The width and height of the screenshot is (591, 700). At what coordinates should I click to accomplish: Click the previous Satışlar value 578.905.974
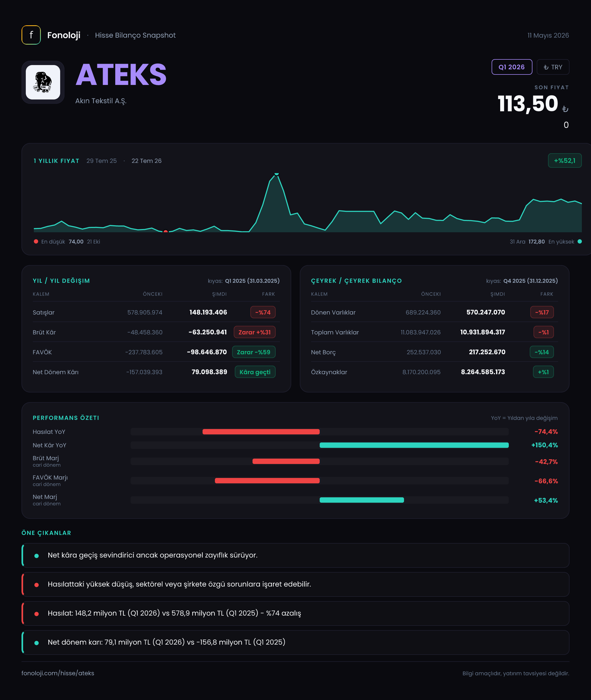click(145, 312)
